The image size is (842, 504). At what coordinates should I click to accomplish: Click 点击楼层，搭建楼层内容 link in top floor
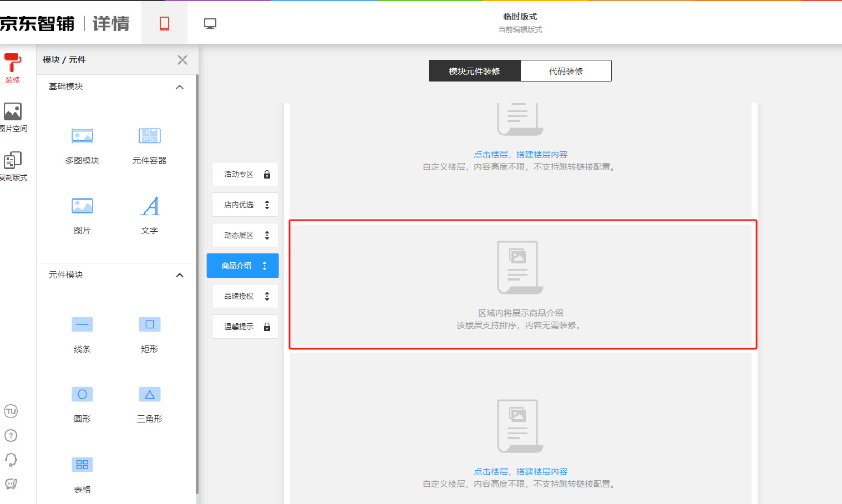[x=520, y=154]
